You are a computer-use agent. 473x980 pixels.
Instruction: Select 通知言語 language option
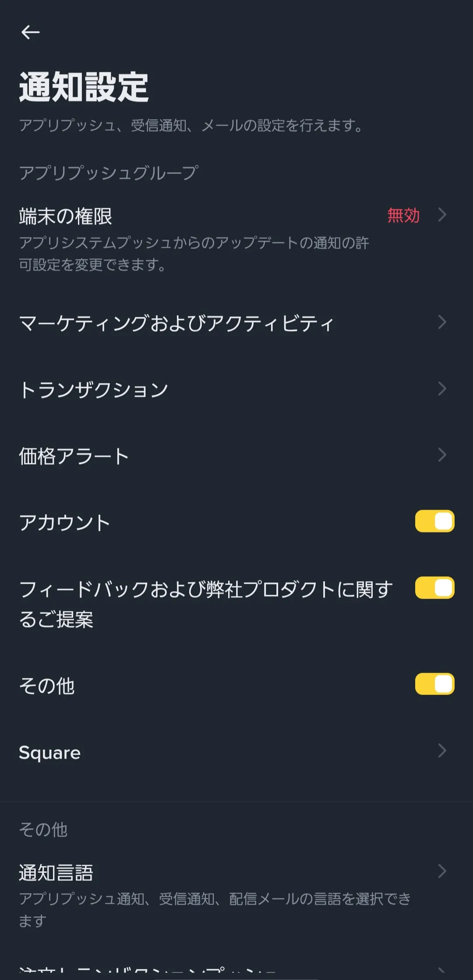(x=56, y=873)
